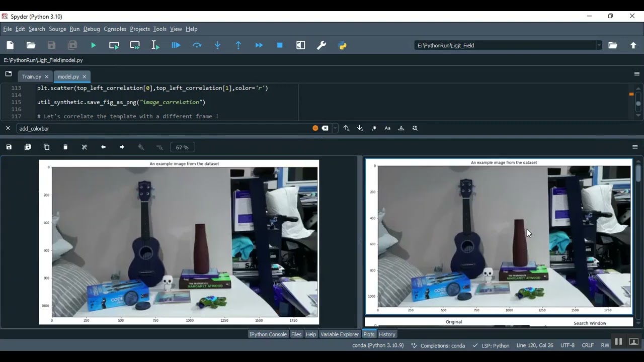Viewport: 644px width, 362px height.
Task: Toggle regular expression search
Action: point(374,128)
